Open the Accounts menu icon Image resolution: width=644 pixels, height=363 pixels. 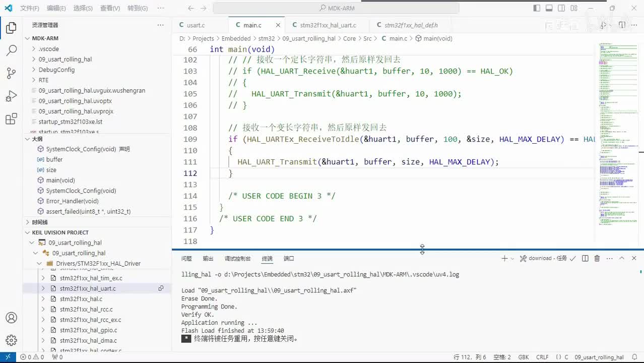(11, 318)
